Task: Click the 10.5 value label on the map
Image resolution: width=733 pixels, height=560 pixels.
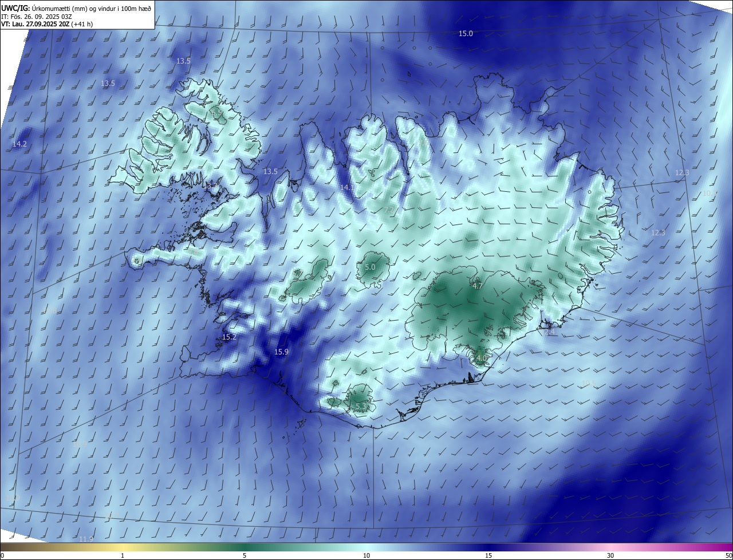Action: pos(589,384)
